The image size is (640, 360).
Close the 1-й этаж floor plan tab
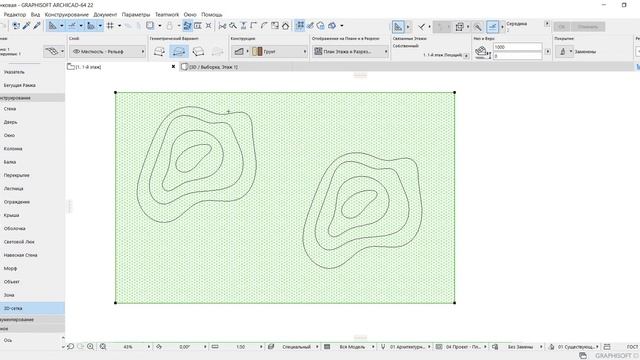click(173, 67)
